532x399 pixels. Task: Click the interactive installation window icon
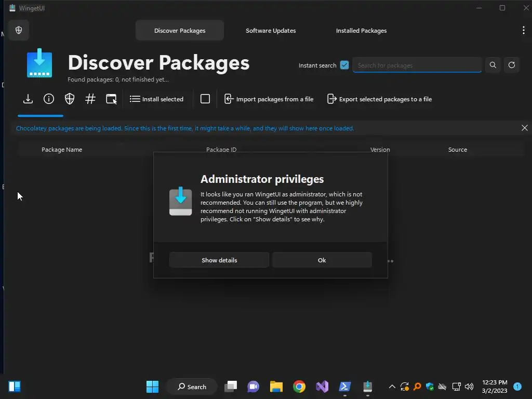(x=111, y=99)
